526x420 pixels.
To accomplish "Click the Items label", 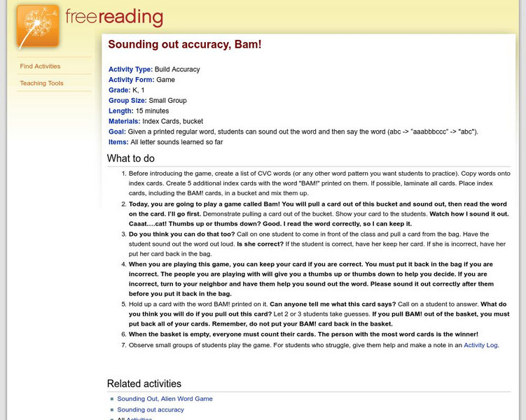I will click(118, 142).
